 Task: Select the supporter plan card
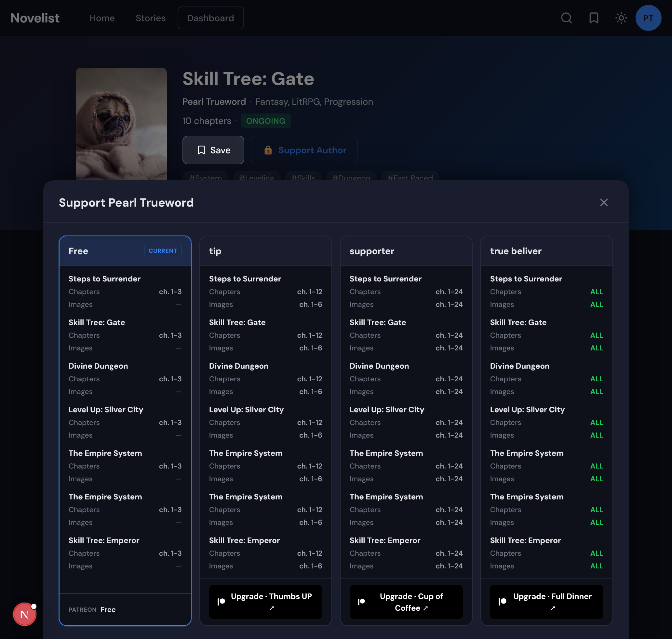(x=406, y=251)
